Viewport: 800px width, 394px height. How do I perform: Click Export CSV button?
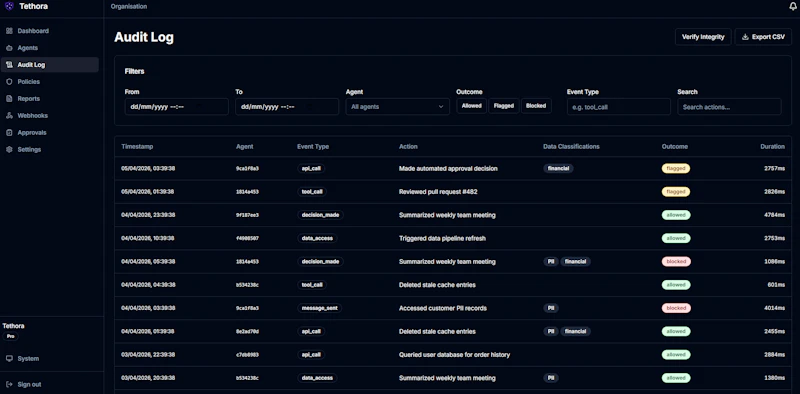click(763, 37)
